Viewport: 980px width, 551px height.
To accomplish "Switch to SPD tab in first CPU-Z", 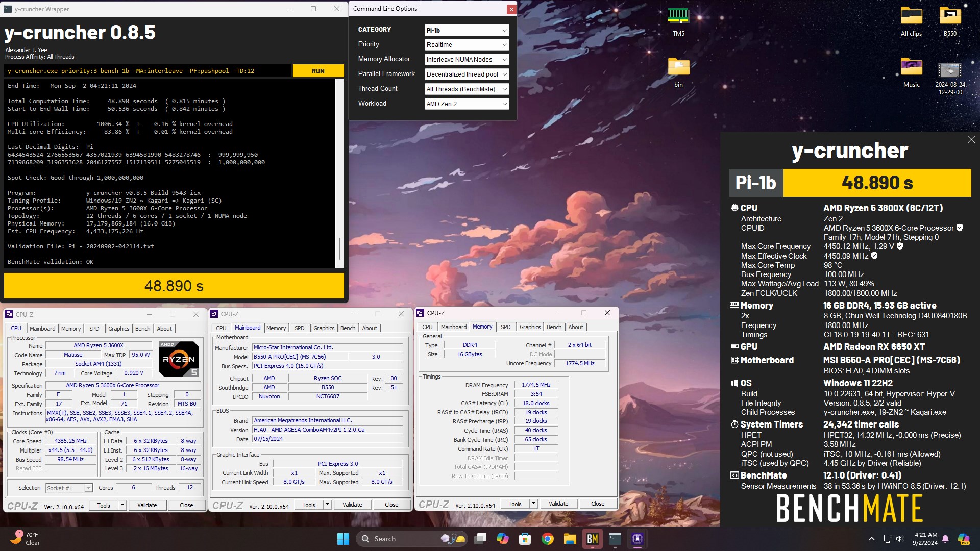I will click(94, 329).
